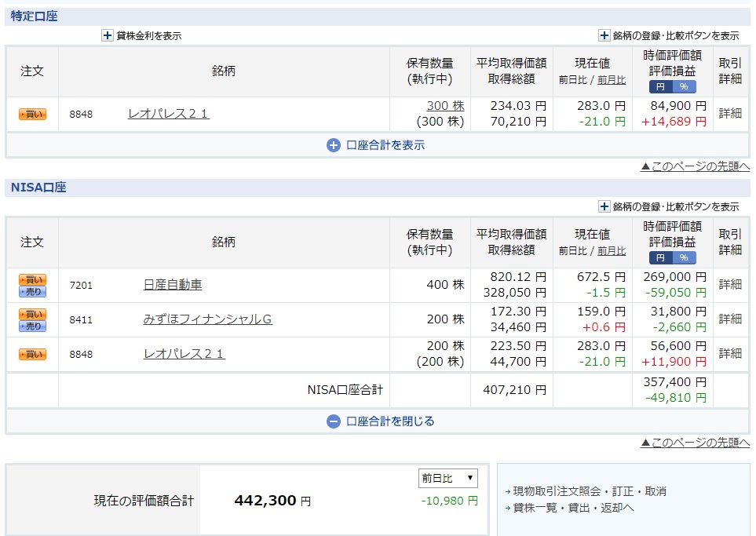
Task: Show account total via 口座合計を表示
Action: click(376, 145)
